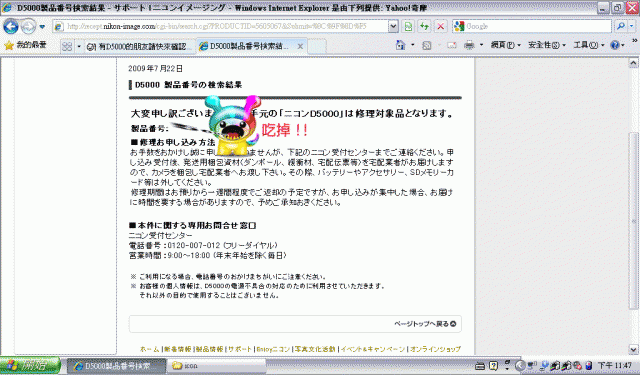Open the オンラインショップ footer link
Viewport: 640px width, 375px height.
click(435, 349)
